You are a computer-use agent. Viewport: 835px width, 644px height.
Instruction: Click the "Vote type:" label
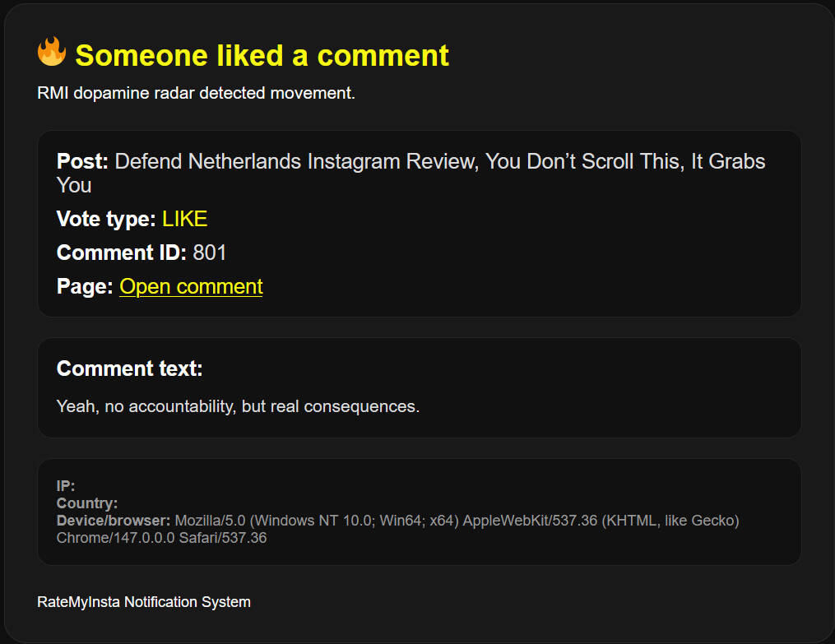click(106, 219)
